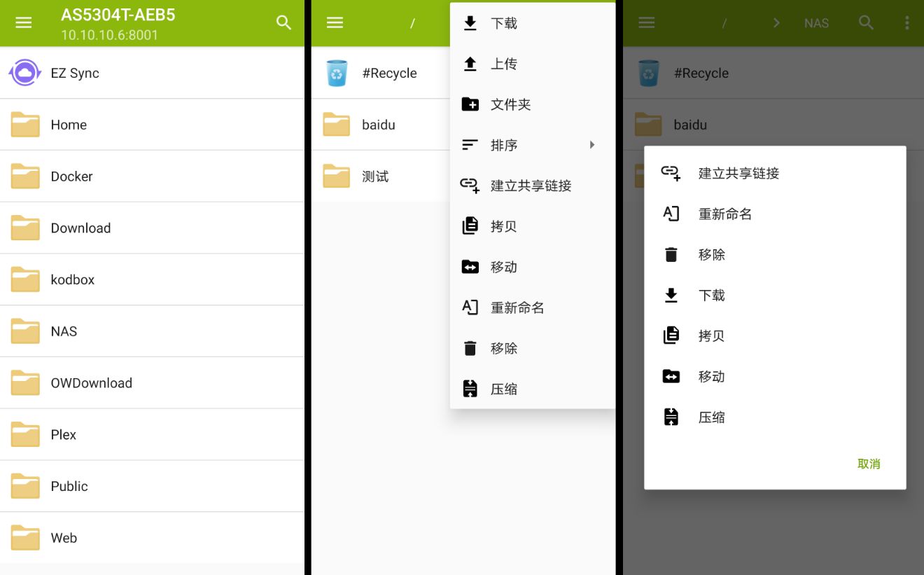Click 压缩 compress in dropdown menu
This screenshot has height=575, width=924.
pyautogui.click(x=532, y=389)
